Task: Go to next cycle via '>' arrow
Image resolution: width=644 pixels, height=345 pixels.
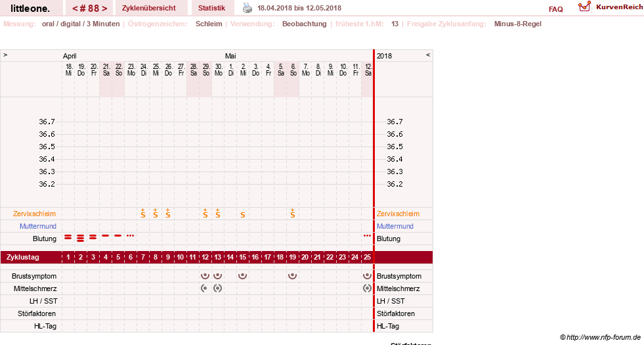Action: 105,9
